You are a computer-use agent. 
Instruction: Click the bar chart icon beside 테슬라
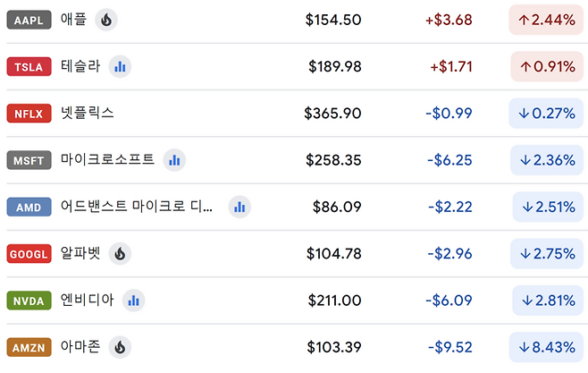click(120, 66)
